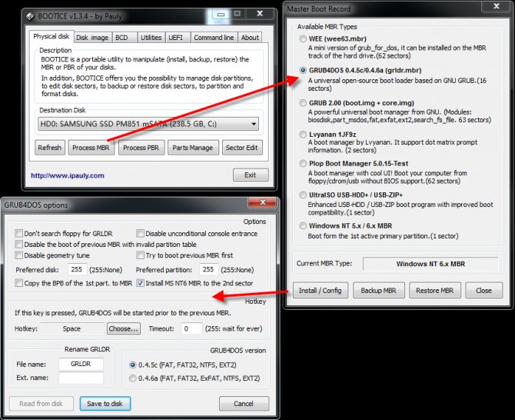Click the Refresh button

click(50, 148)
